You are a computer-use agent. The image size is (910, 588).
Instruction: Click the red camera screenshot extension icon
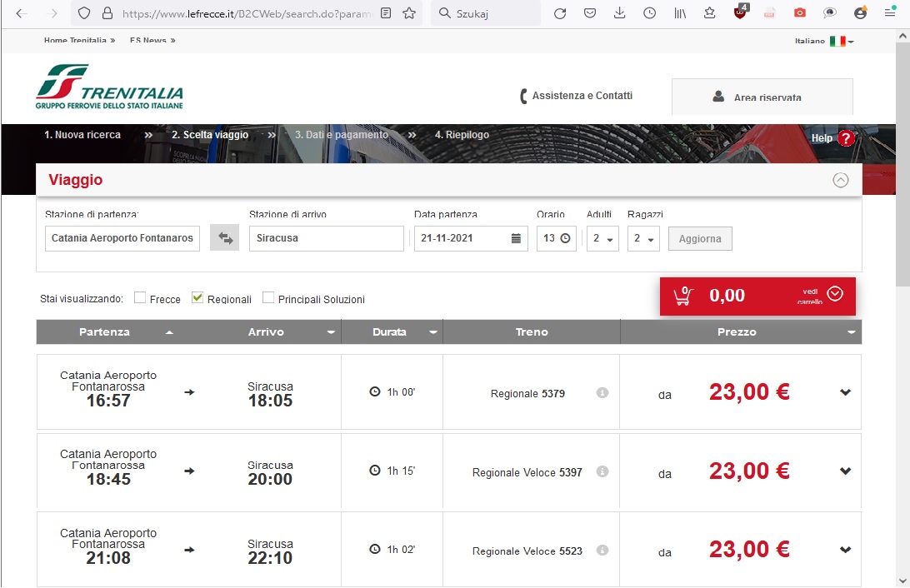[800, 12]
